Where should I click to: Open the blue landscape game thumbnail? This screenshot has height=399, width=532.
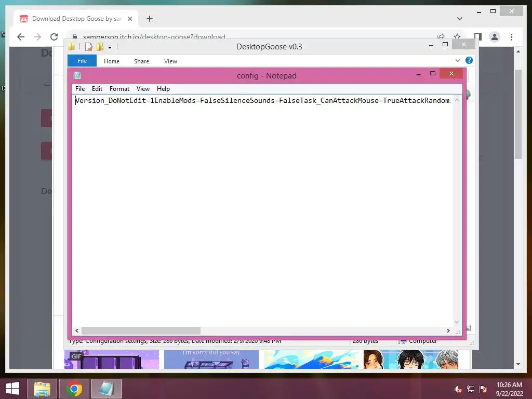click(311, 360)
